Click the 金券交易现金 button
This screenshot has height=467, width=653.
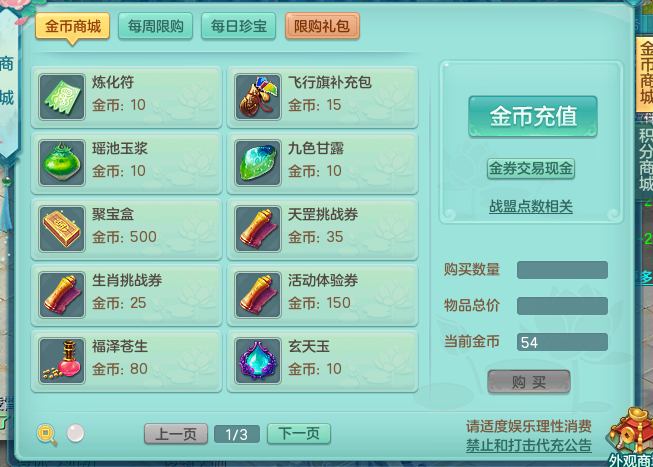coord(531,169)
